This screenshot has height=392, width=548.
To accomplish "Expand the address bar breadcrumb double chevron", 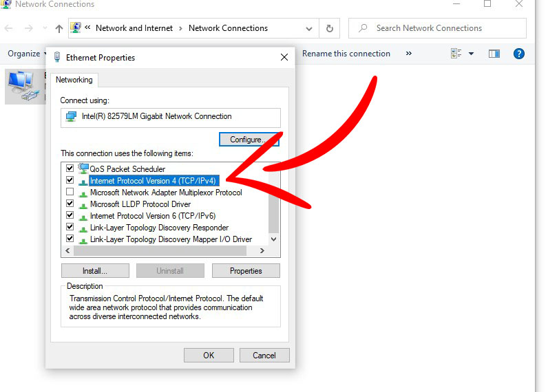I will tap(87, 28).
